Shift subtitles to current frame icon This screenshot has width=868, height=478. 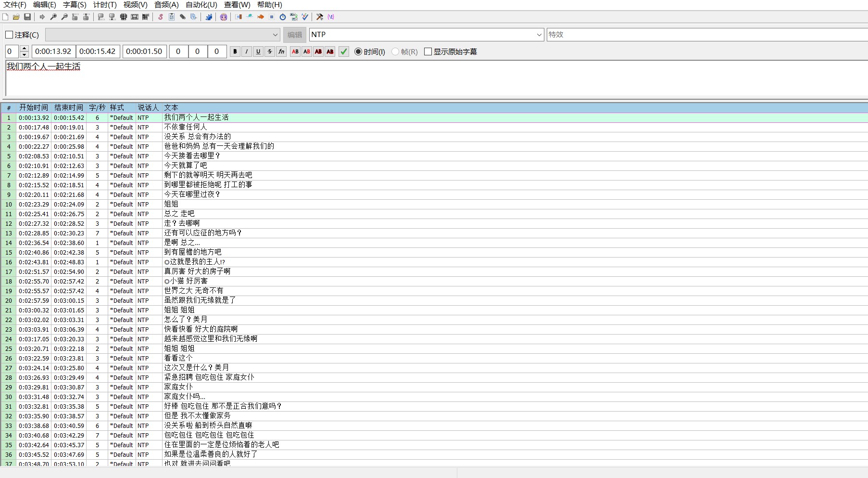point(146,17)
